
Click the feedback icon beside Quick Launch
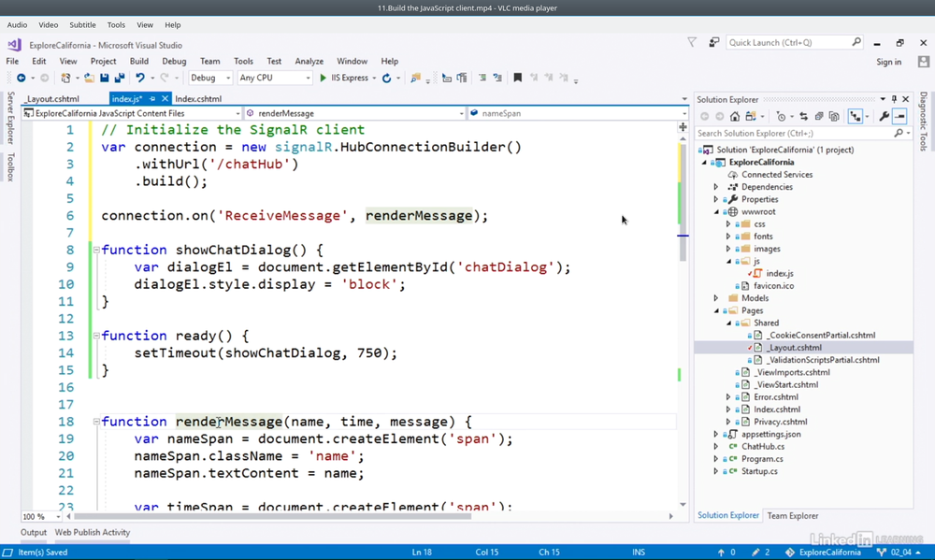[713, 42]
